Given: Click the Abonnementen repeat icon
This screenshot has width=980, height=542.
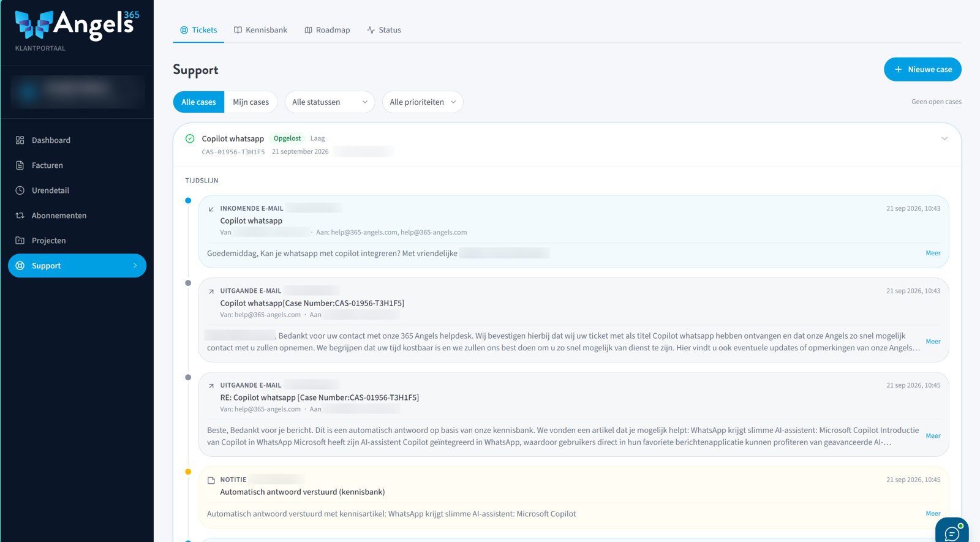Looking at the screenshot, I should (x=20, y=216).
